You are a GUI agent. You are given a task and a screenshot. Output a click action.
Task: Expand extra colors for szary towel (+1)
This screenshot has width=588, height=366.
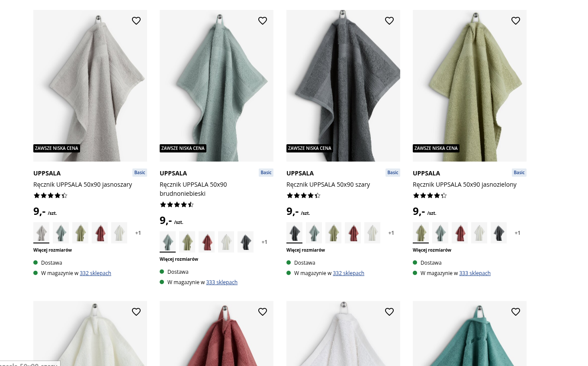(x=391, y=233)
